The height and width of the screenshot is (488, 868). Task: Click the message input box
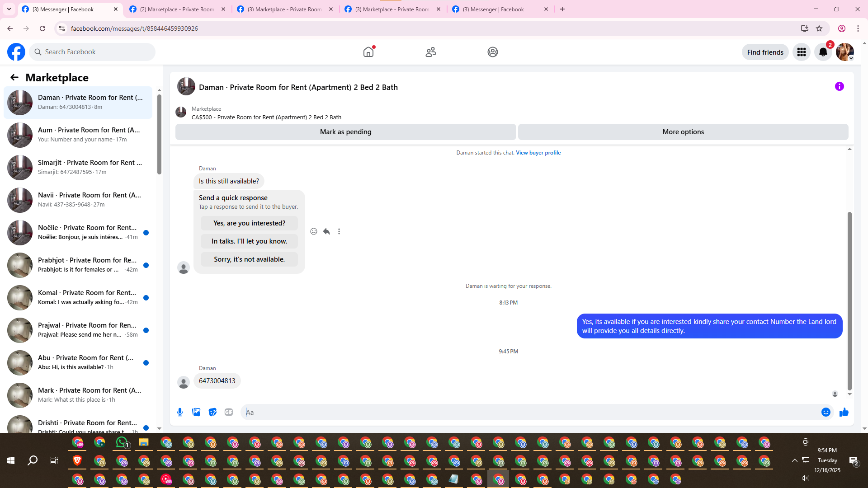[x=531, y=412]
